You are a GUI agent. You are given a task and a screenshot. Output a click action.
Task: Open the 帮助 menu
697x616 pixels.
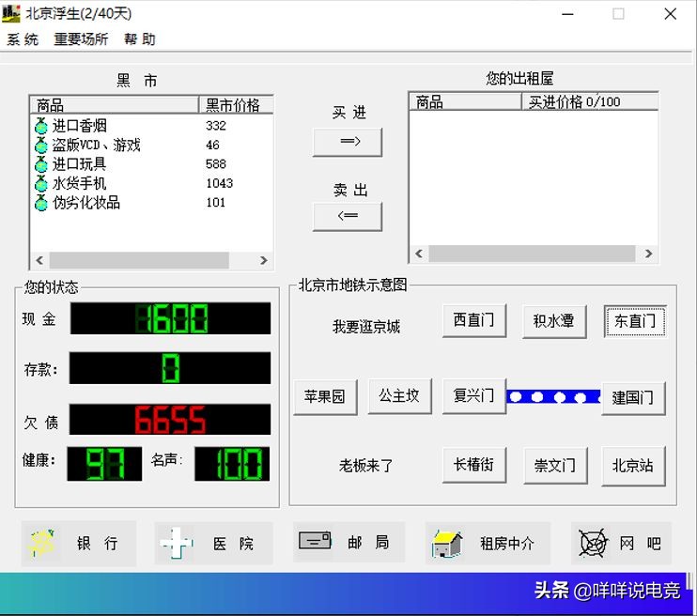[x=140, y=39]
